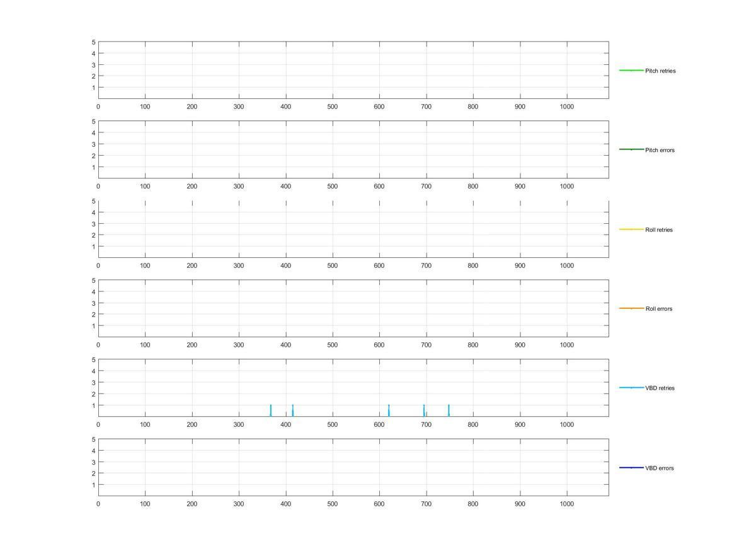Click the dark blue VBD errors legend line
Image resolution: width=756 pixels, height=558 pixels.
(x=631, y=468)
